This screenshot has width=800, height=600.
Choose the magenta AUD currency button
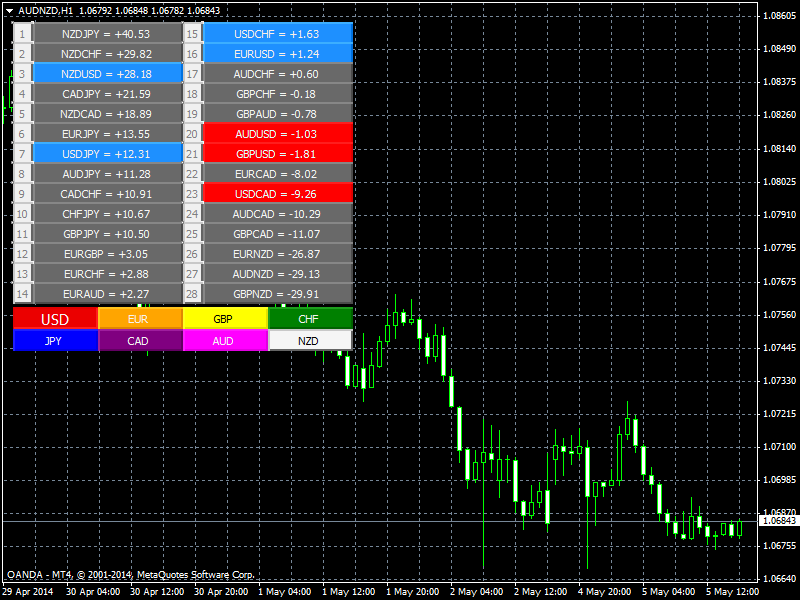tap(225, 341)
